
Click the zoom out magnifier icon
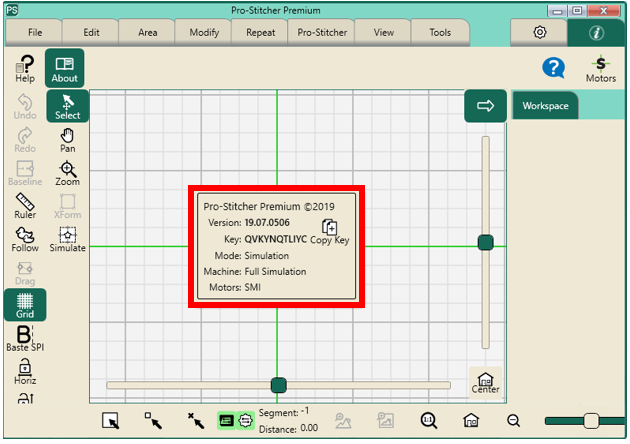(513, 421)
